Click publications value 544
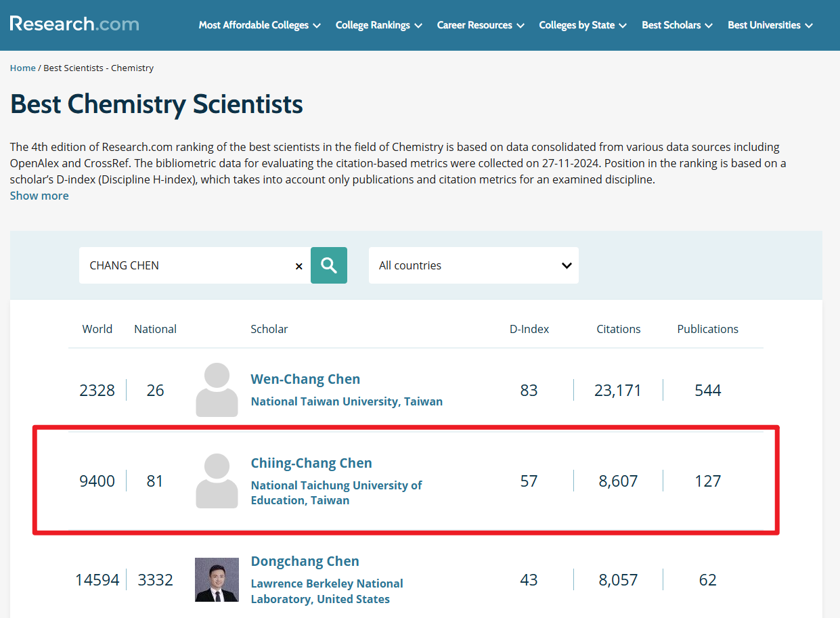 point(708,391)
